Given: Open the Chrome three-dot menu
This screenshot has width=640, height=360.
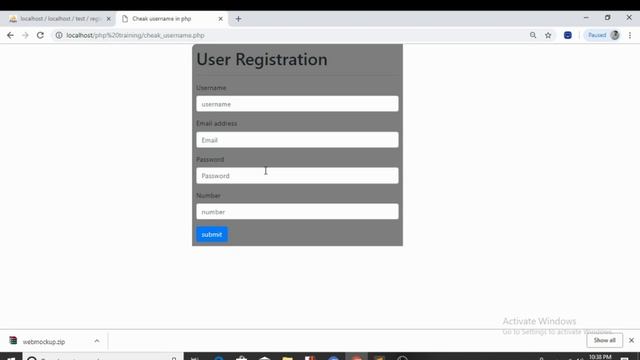Looking at the screenshot, I should pyautogui.click(x=630, y=36).
